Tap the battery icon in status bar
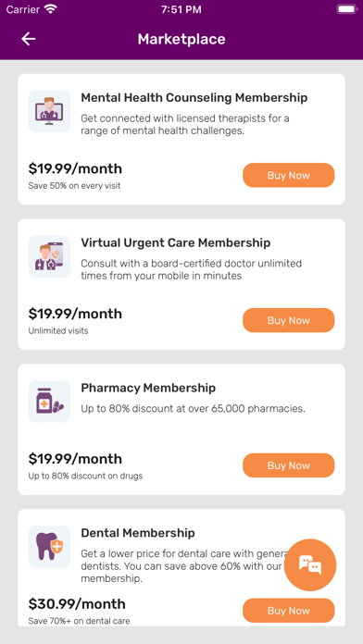 point(346,9)
